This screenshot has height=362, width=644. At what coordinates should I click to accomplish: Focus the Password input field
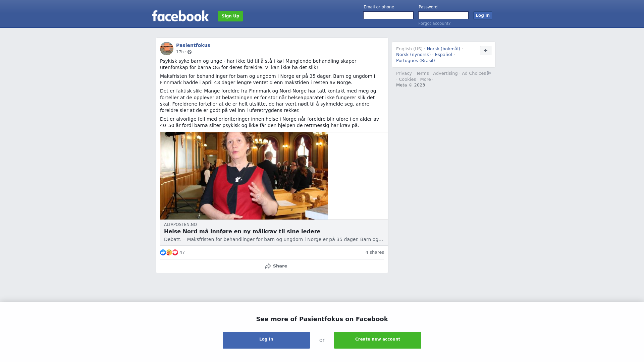443,15
